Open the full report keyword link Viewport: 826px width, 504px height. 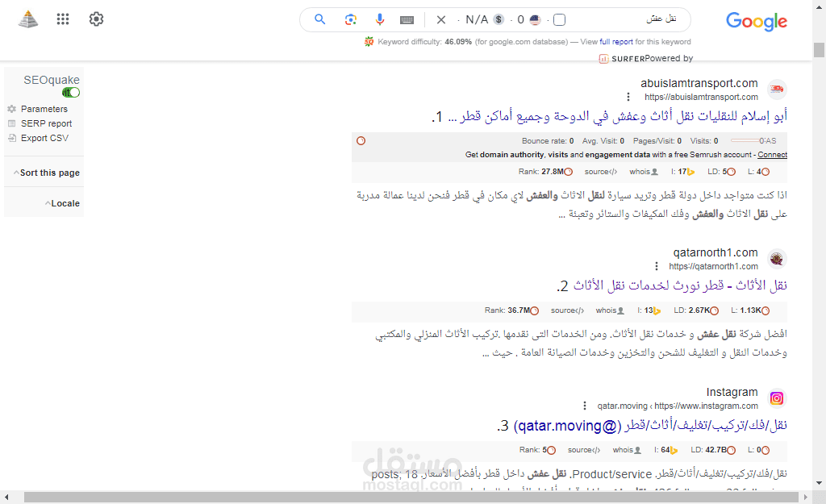[615, 42]
